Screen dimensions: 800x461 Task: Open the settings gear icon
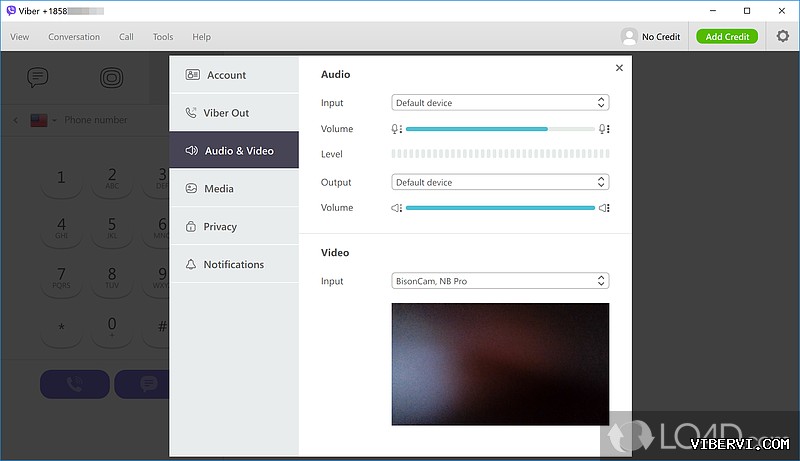point(782,36)
